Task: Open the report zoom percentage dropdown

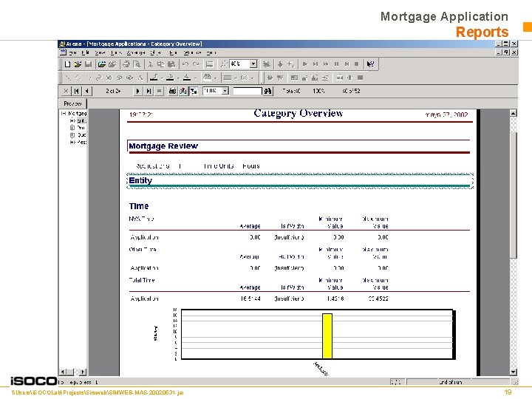Action: (225, 91)
